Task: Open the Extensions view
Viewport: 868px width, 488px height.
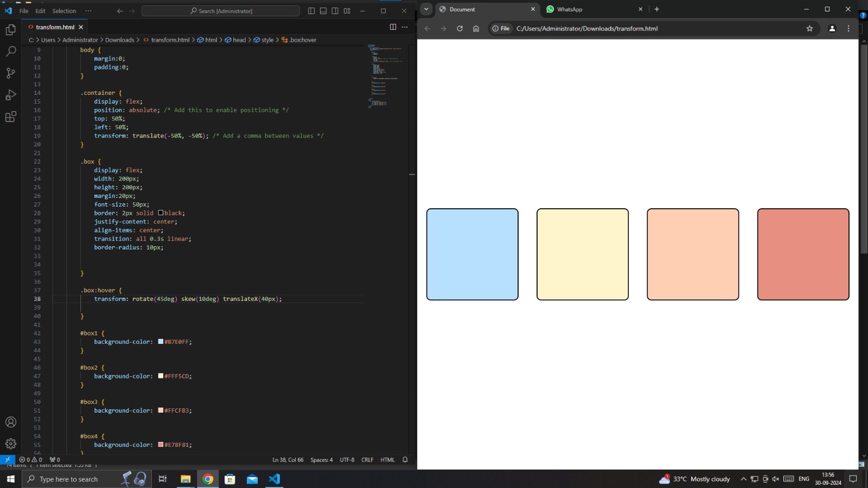Action: coord(10,117)
